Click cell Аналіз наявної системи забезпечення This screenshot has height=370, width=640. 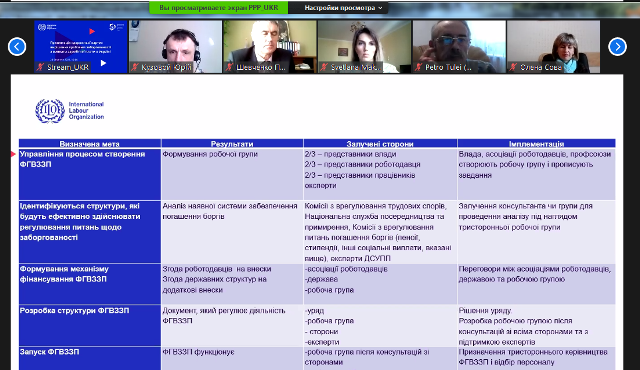(232, 232)
